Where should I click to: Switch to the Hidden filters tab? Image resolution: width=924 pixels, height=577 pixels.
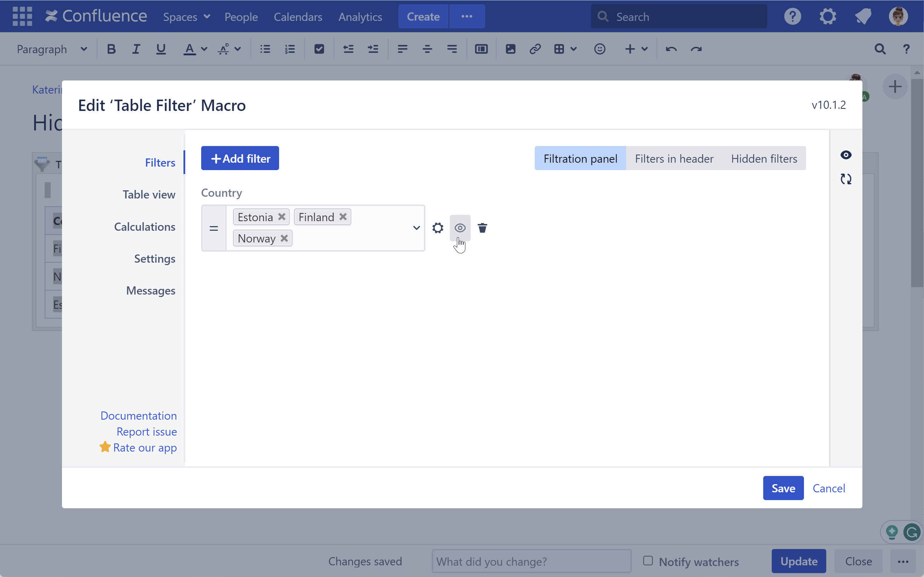click(x=764, y=158)
